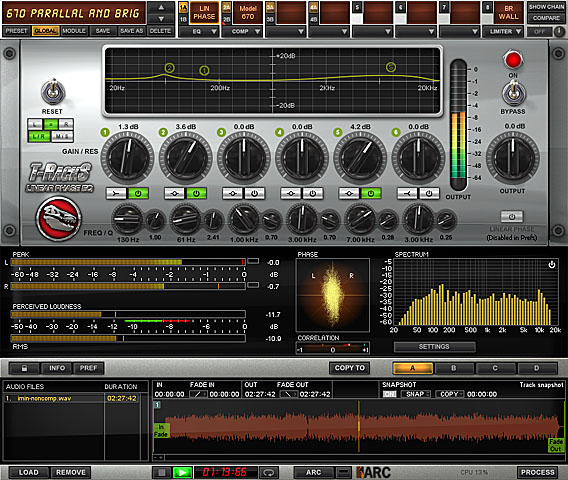Image resolution: width=568 pixels, height=480 pixels.
Task: Click EQ node 5 on the graph
Action: tap(390, 67)
